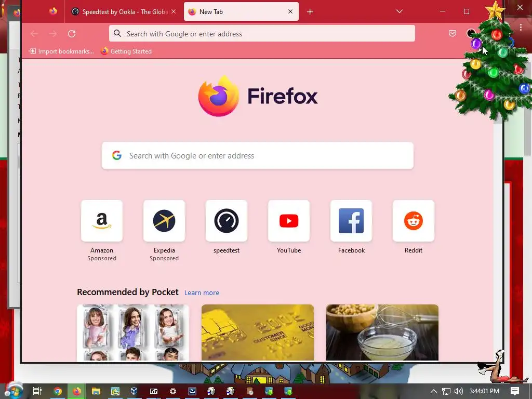Click the Sponsored label under Amazon
Image resolution: width=532 pixels, height=399 pixels.
pyautogui.click(x=102, y=259)
